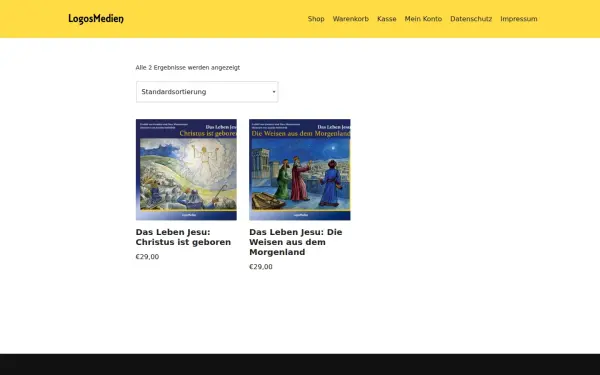The height and width of the screenshot is (375, 600).
Task: Click the €29,00 price under Christus ist geboren
Action: [x=147, y=257]
